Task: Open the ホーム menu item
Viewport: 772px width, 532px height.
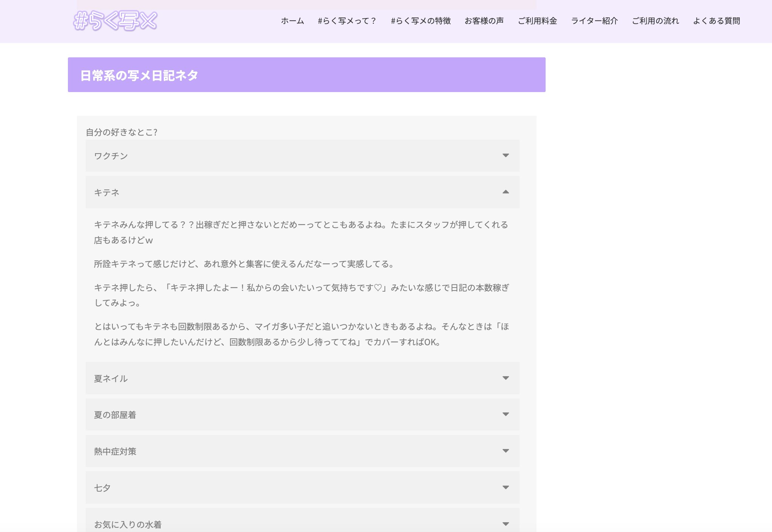Action: (x=292, y=21)
